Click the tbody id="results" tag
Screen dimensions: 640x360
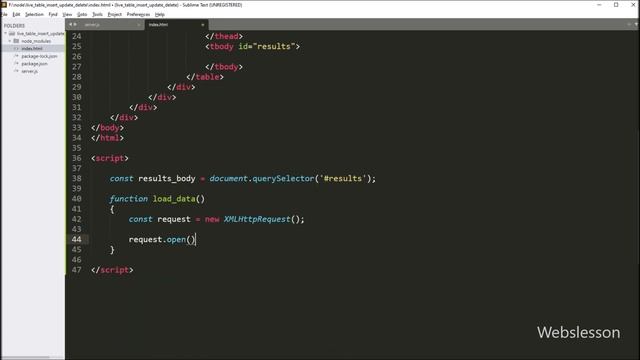253,46
